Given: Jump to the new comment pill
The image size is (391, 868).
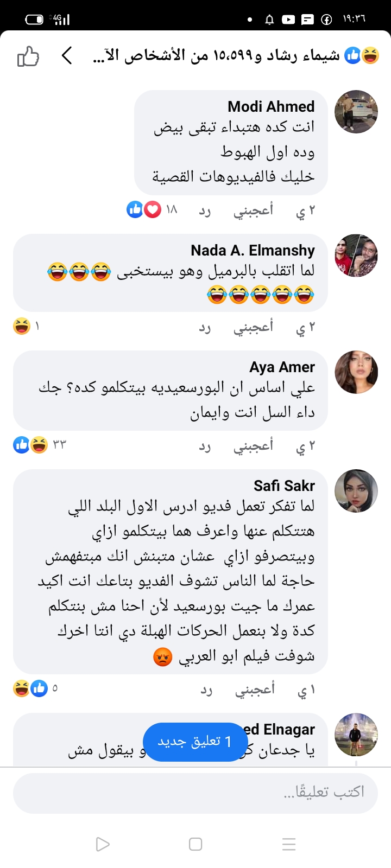Looking at the screenshot, I should pyautogui.click(x=195, y=742).
